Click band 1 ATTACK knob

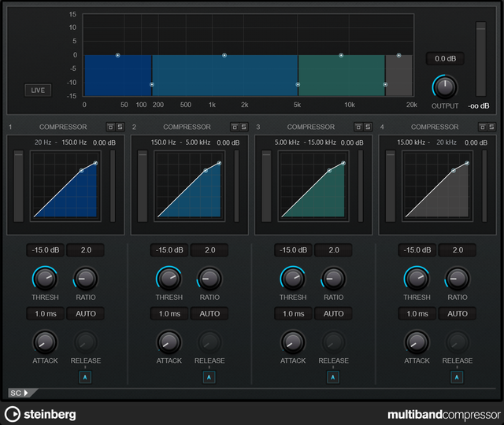click(45, 342)
